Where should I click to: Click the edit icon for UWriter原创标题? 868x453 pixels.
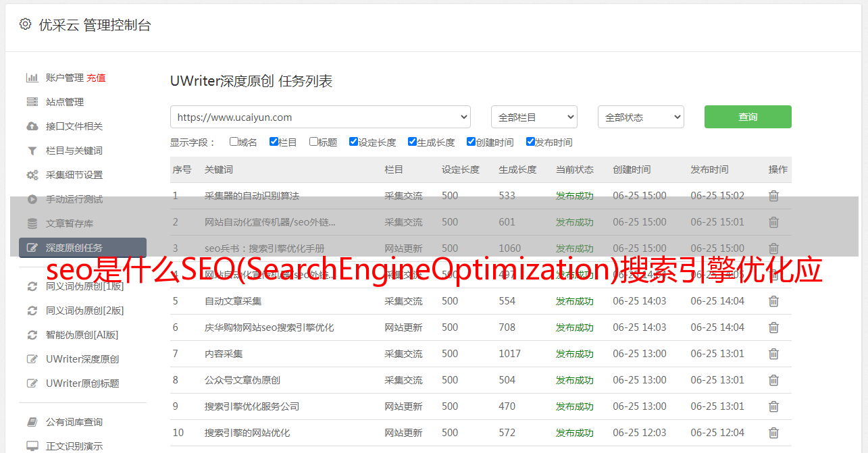pos(32,383)
